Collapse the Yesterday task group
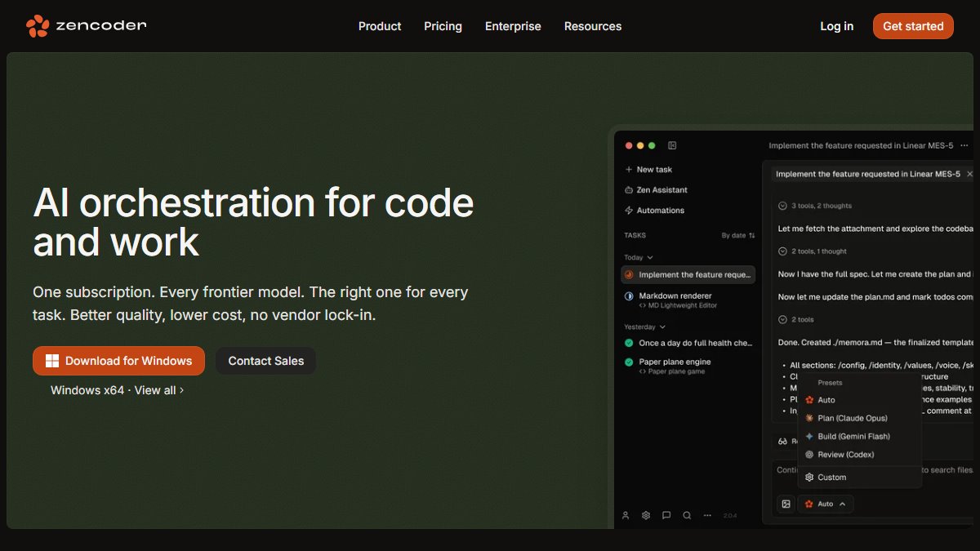The height and width of the screenshot is (551, 980). tap(644, 327)
